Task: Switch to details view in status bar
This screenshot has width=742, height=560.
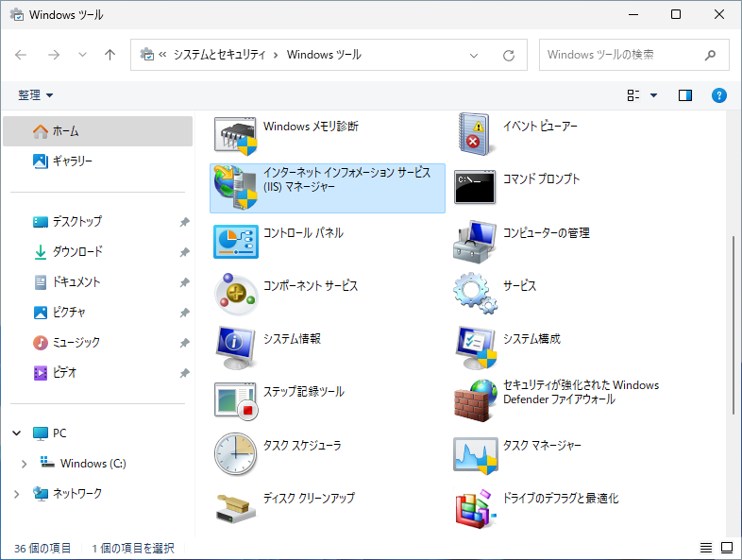Action: [x=705, y=548]
